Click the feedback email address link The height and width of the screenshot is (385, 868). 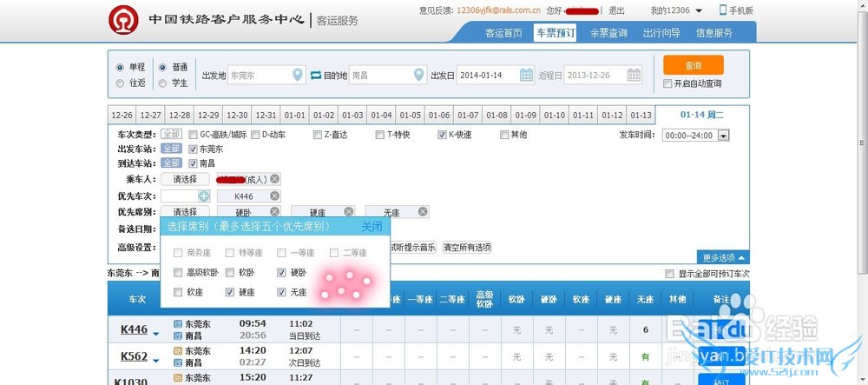tap(499, 10)
